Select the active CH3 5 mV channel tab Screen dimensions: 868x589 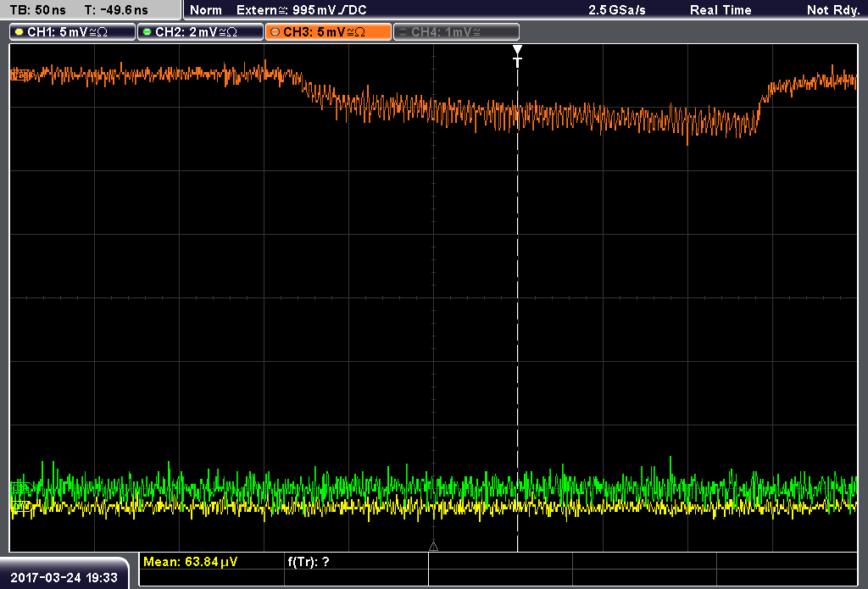pyautogui.click(x=328, y=32)
